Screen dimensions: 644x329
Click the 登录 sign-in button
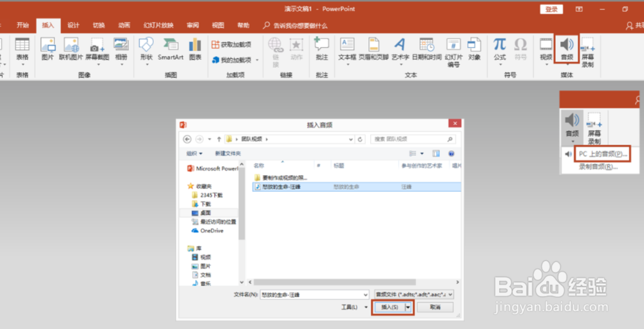(551, 9)
